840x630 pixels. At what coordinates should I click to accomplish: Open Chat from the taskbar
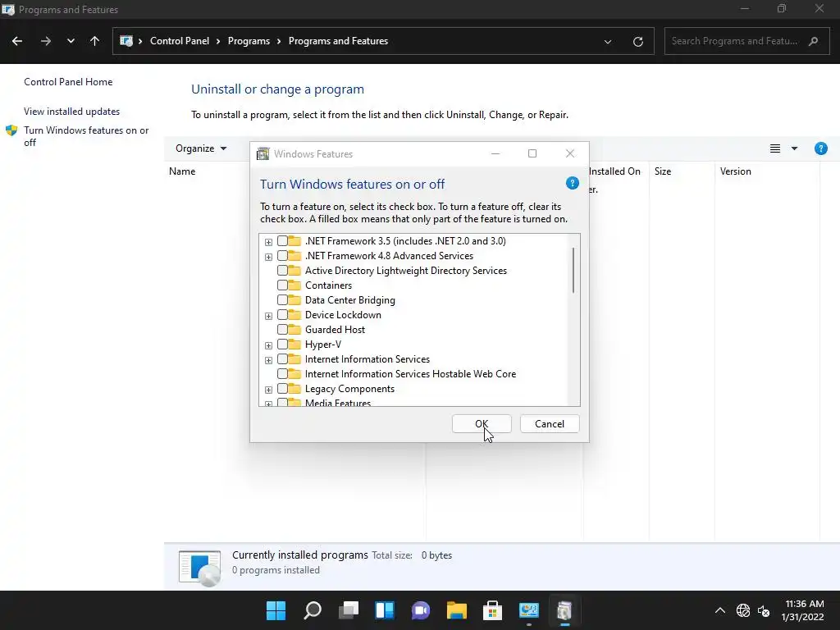coord(421,610)
